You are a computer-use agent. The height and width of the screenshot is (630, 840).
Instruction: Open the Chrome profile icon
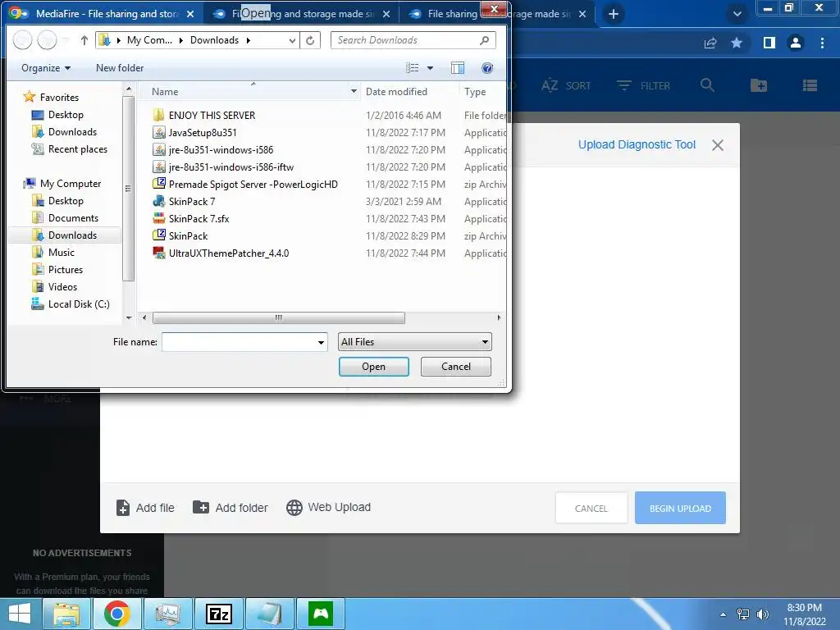coord(796,43)
